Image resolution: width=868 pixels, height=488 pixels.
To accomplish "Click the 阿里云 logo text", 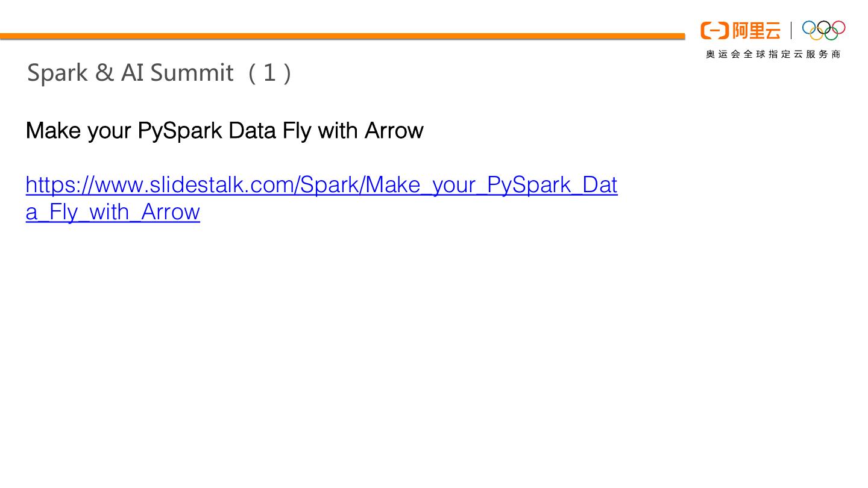I will pos(756,30).
